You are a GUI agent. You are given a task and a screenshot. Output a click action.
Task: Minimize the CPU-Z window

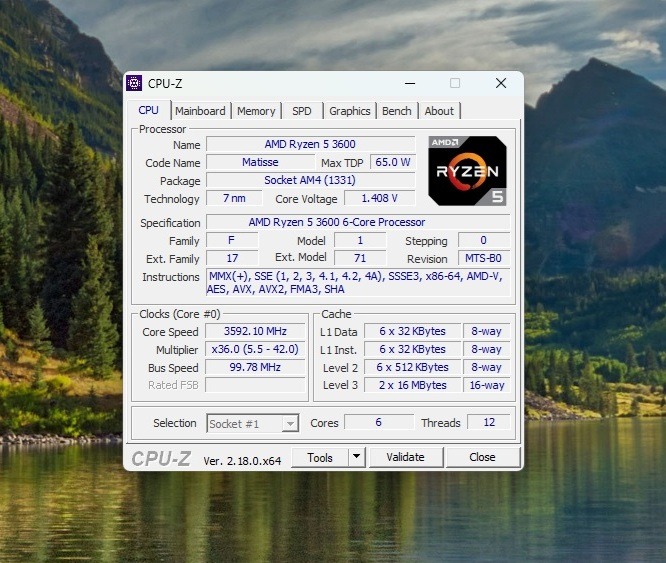(x=410, y=83)
